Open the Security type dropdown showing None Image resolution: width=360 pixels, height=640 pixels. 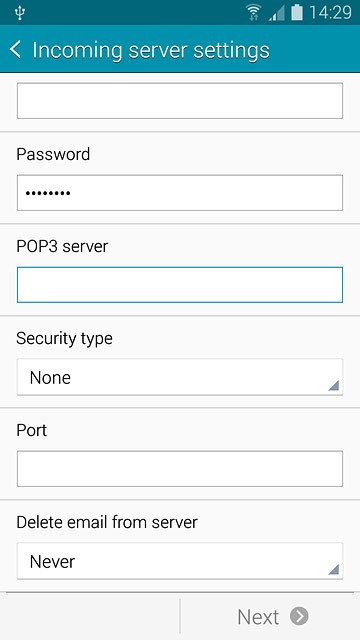(x=180, y=377)
